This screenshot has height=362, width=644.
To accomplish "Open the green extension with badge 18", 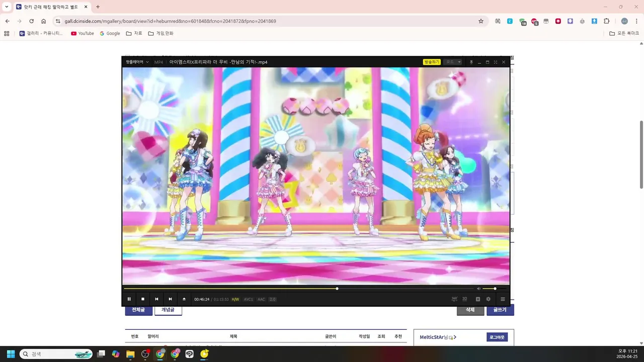I will [522, 22].
